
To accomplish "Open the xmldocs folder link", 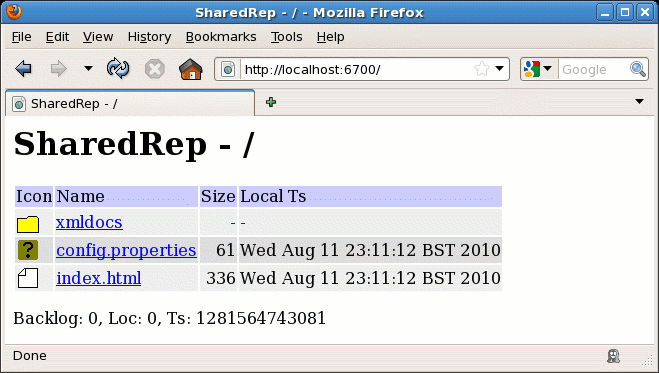I will click(x=89, y=222).
